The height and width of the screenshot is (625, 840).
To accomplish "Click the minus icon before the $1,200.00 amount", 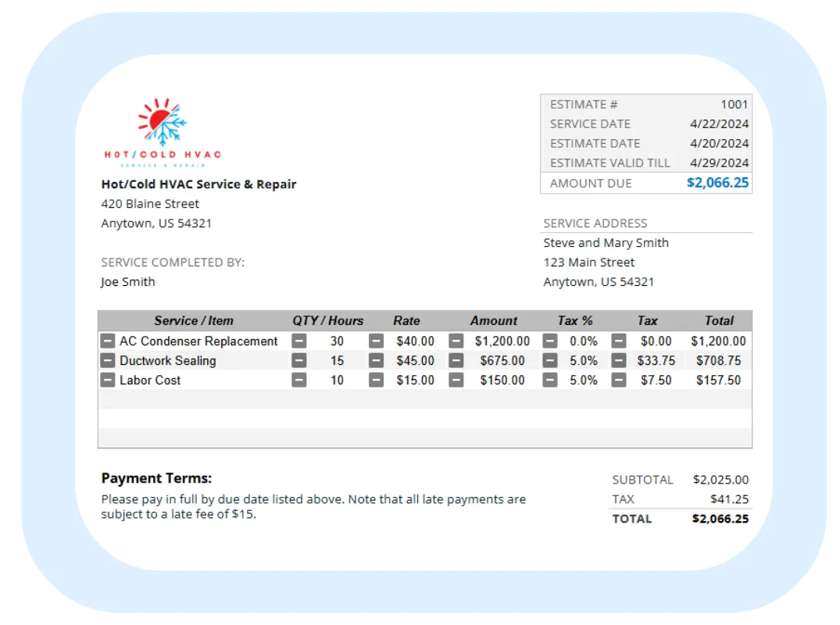I will tap(458, 341).
